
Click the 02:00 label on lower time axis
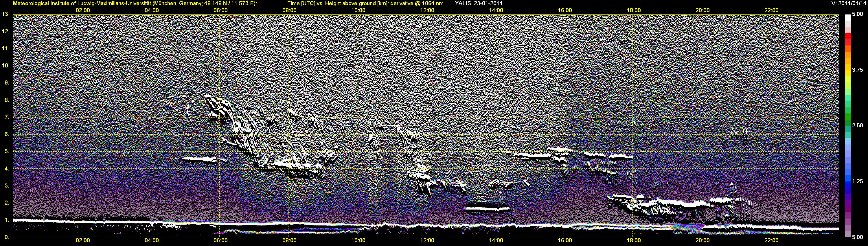coord(82,241)
